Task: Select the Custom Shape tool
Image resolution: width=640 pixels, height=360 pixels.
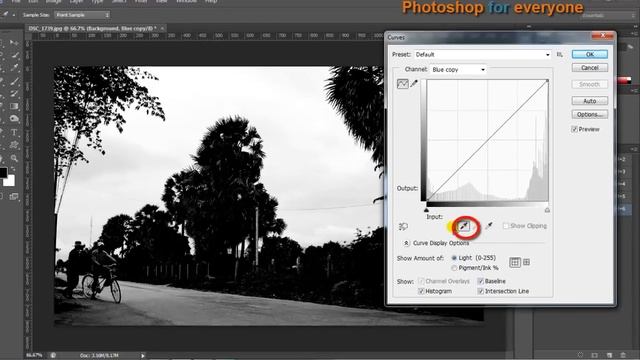Action: click(x=14, y=145)
